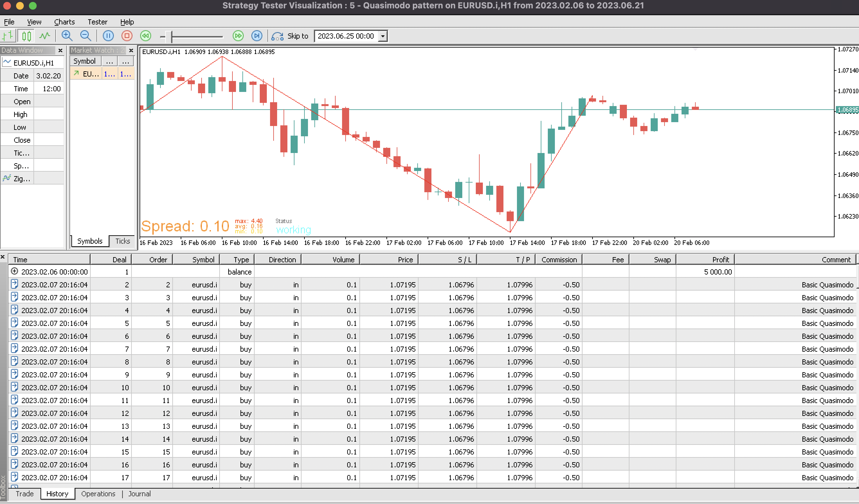Switch chart to bar chart mode
The width and height of the screenshot is (859, 504).
tap(7, 36)
